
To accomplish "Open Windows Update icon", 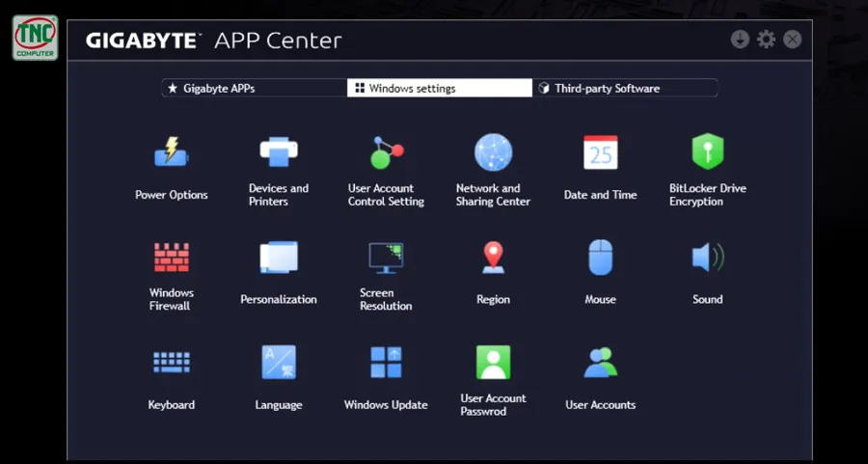I will click(x=386, y=362).
